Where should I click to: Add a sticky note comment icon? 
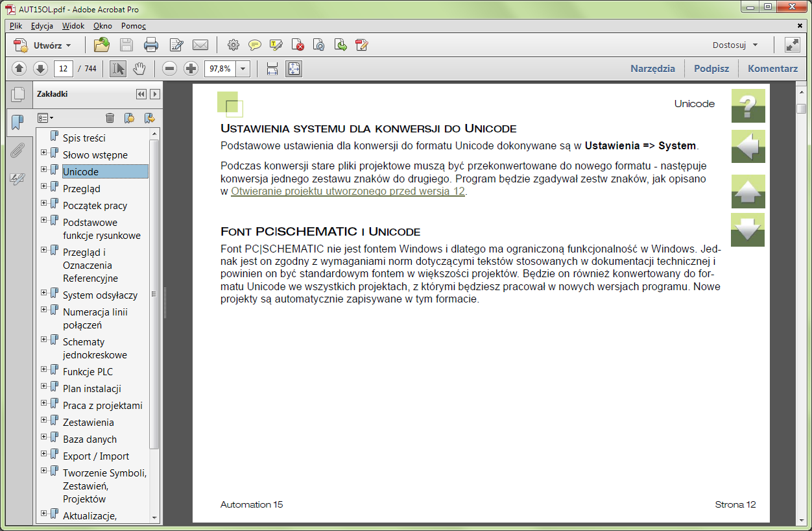(x=255, y=45)
